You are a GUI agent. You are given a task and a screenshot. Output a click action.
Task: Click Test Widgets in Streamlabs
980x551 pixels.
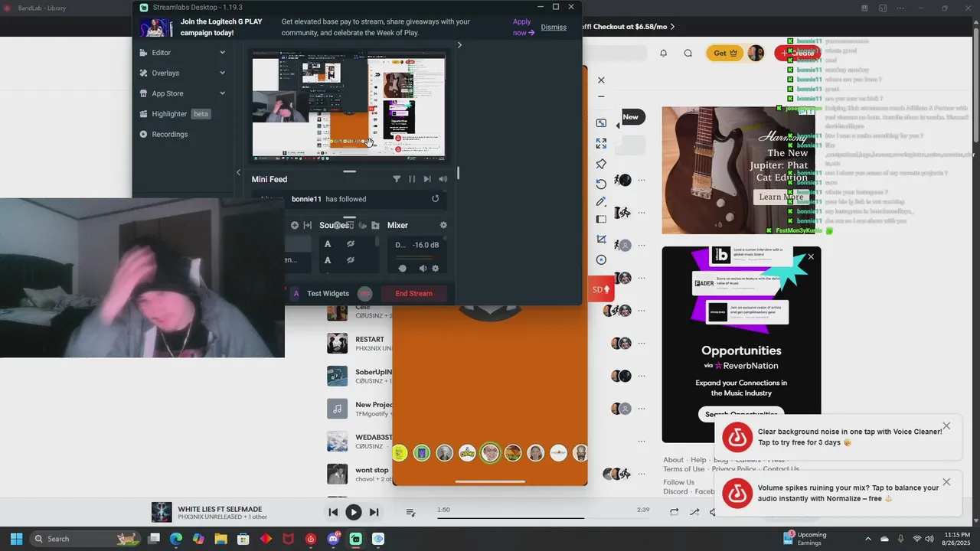pyautogui.click(x=328, y=293)
